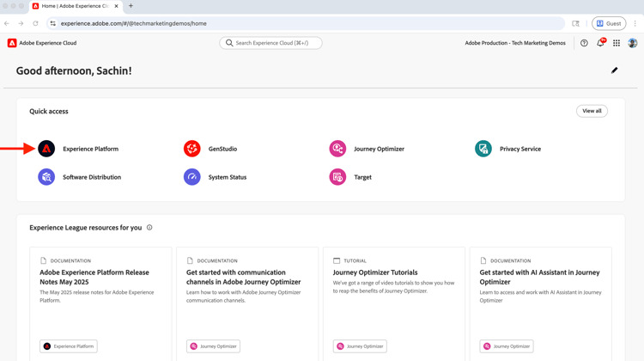Click the 'Learn how to work with Adobe Journey Optimizer' text

[243, 296]
